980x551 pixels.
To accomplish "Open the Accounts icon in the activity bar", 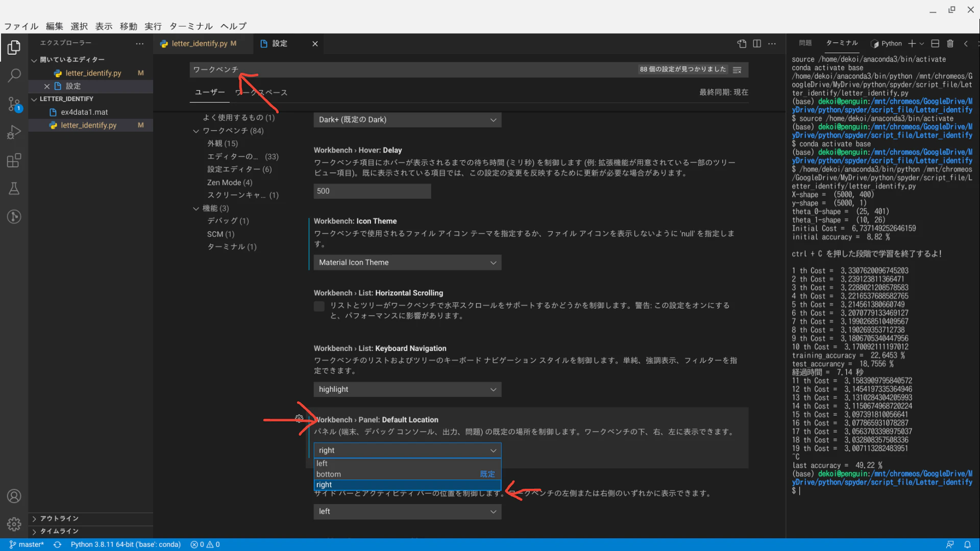I will tap(14, 495).
